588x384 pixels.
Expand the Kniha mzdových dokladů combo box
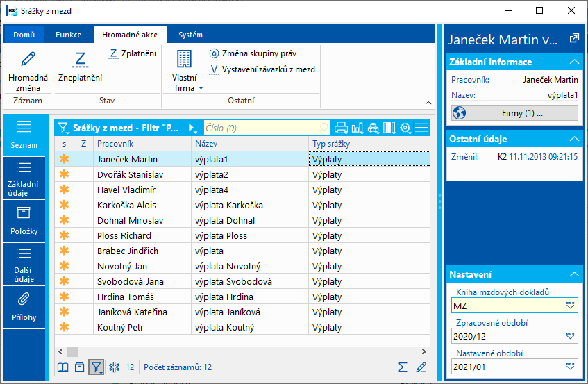pos(571,305)
